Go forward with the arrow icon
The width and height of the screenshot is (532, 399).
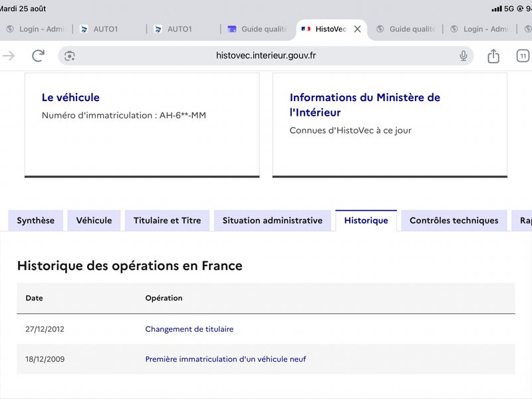9,56
